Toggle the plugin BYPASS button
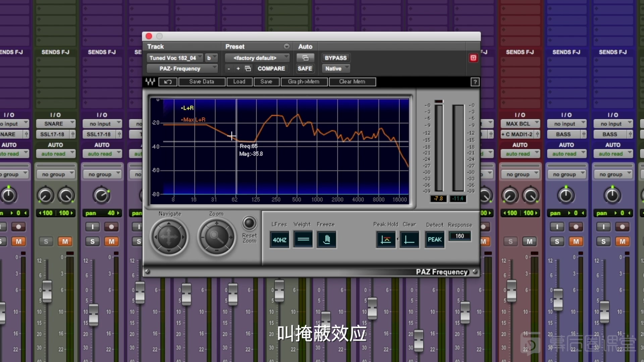Image resolution: width=644 pixels, height=362 pixels. pyautogui.click(x=335, y=58)
